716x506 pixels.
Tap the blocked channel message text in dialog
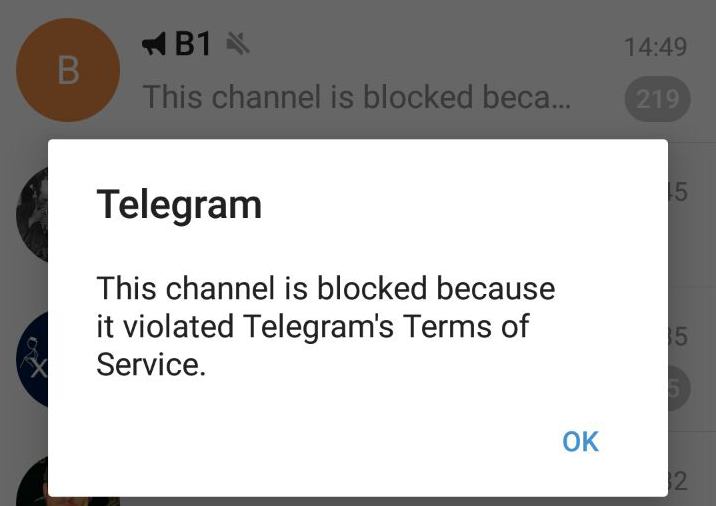pos(326,326)
